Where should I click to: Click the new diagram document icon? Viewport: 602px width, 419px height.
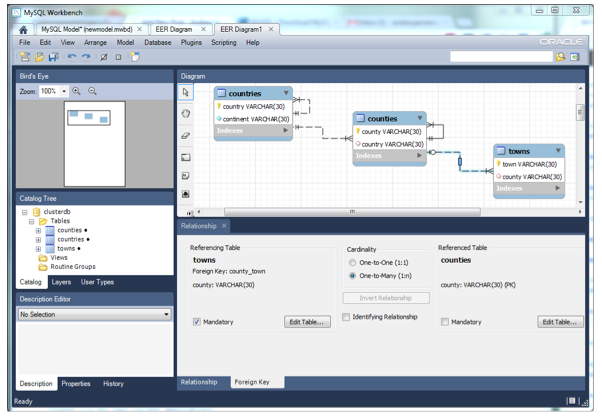135,57
